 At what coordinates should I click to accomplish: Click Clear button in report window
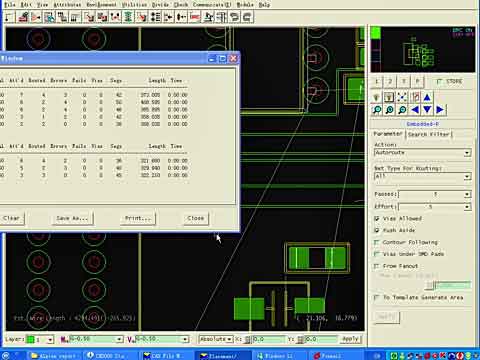12,218
